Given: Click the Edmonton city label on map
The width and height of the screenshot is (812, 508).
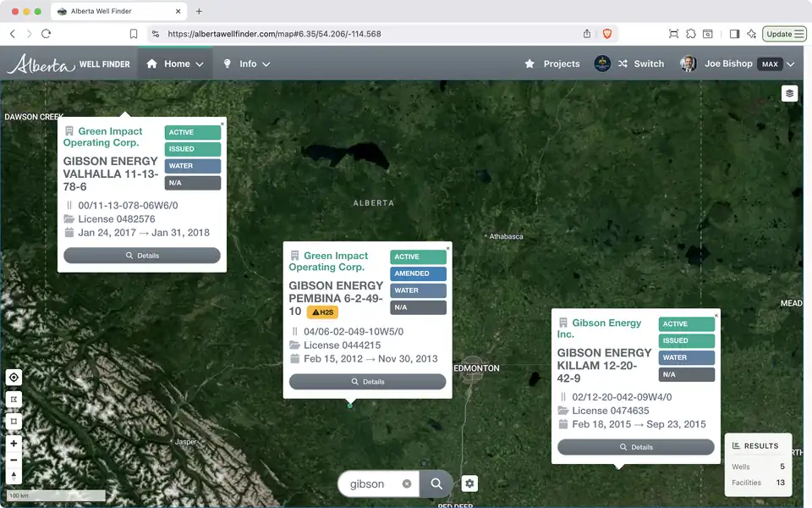Looking at the screenshot, I should [x=476, y=368].
